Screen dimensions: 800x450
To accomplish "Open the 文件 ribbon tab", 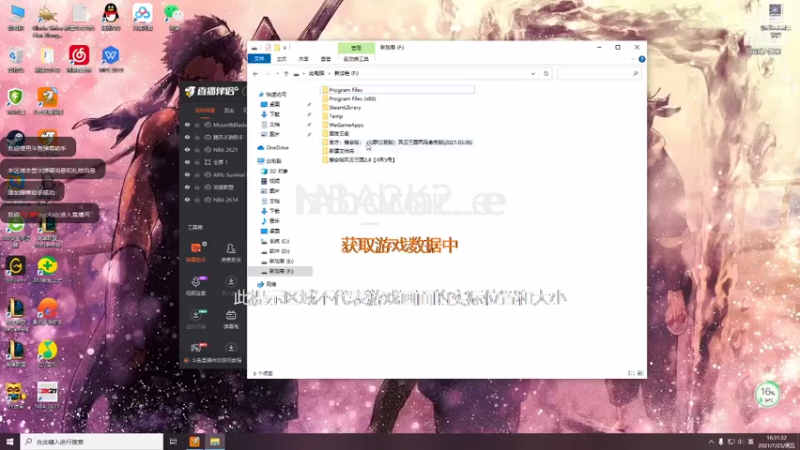I will [x=259, y=59].
